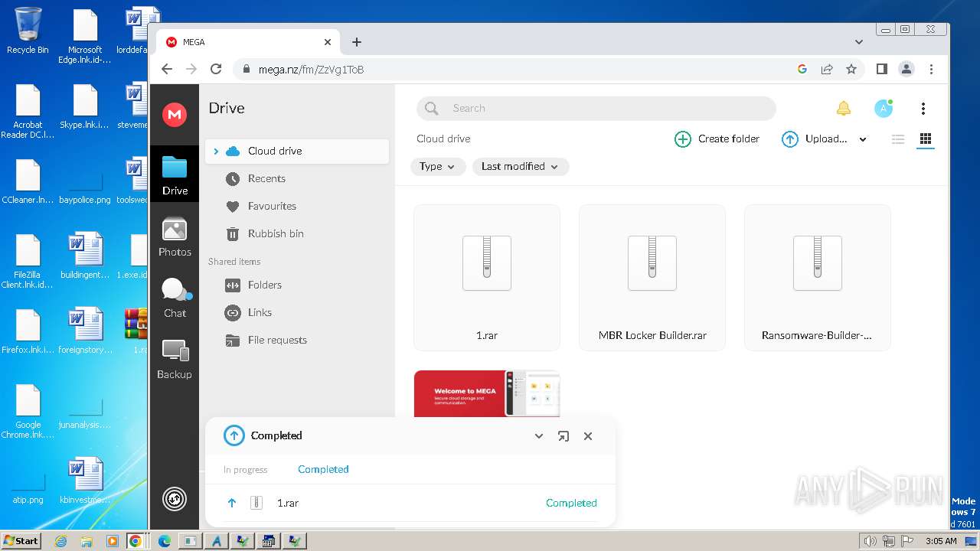The width and height of the screenshot is (980, 551).
Task: Open the Backup section
Action: 175,359
